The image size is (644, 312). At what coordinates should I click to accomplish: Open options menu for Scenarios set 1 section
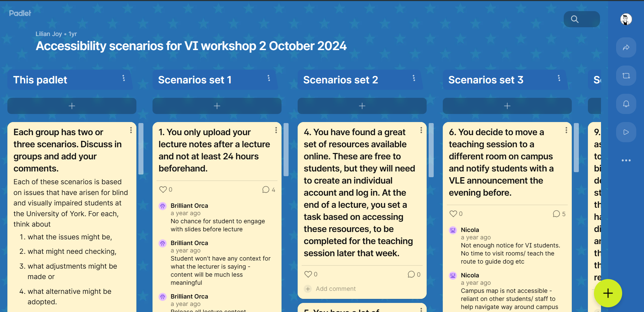tap(269, 78)
